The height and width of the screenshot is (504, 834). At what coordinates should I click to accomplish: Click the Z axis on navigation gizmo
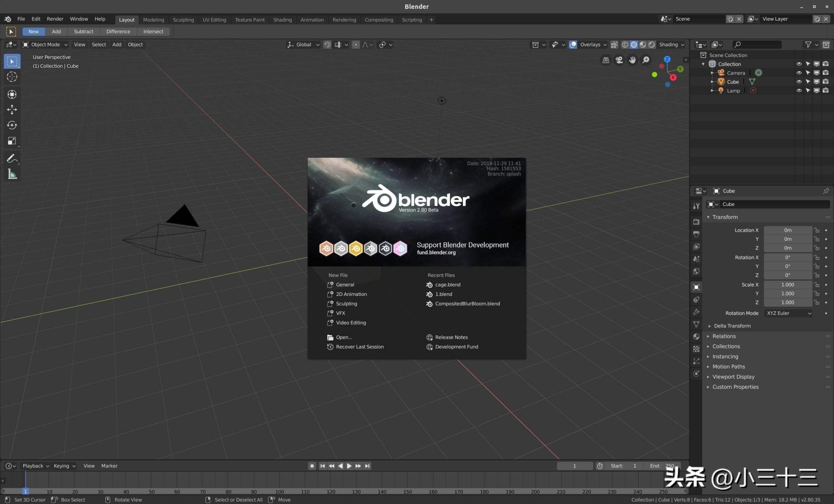667,59
